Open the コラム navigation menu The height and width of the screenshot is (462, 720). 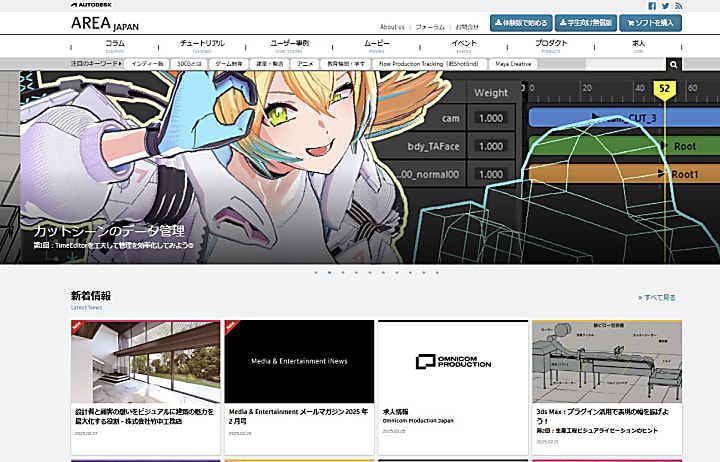point(115,46)
